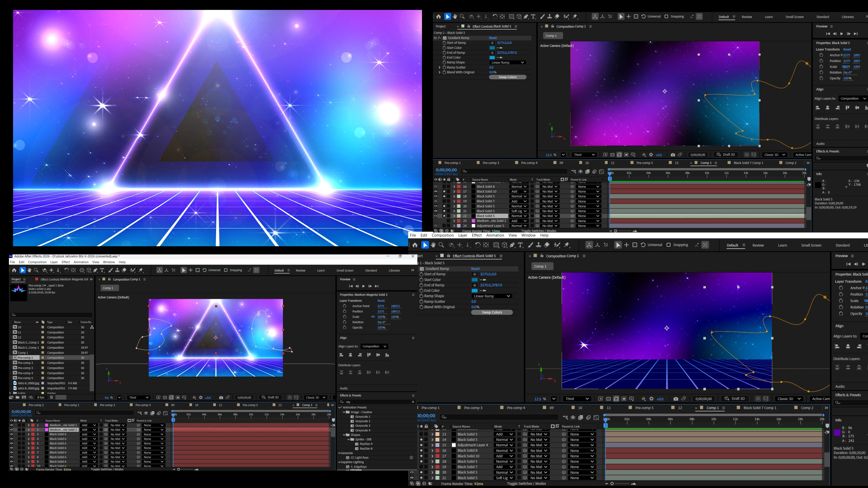Switch to the Pre-comp 2 timeline tab

click(x=36, y=405)
